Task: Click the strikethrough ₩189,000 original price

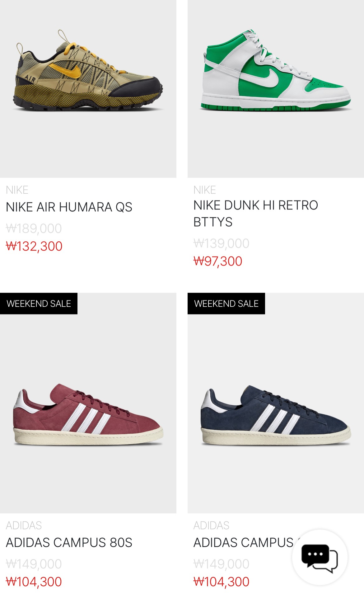Action: point(34,229)
